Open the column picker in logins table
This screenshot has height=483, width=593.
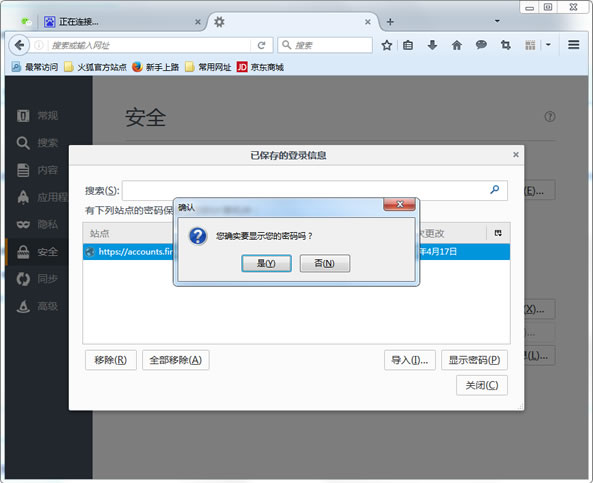coord(498,233)
